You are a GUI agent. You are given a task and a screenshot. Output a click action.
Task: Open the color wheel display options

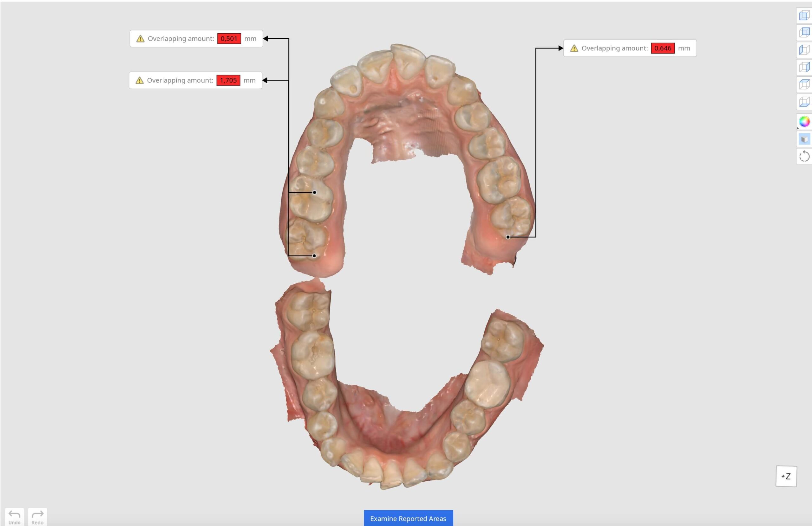coord(804,121)
